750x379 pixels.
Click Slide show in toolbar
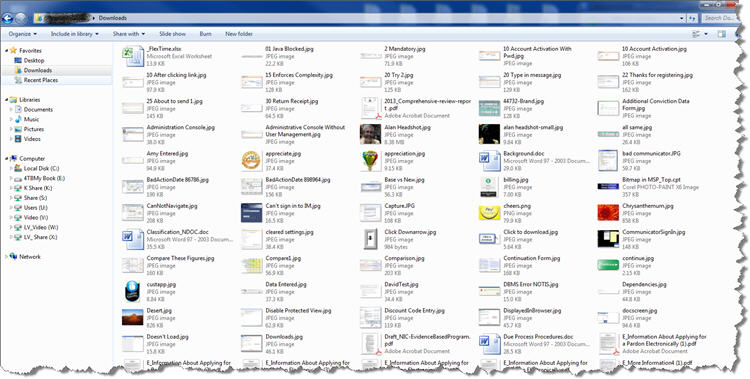pos(172,34)
